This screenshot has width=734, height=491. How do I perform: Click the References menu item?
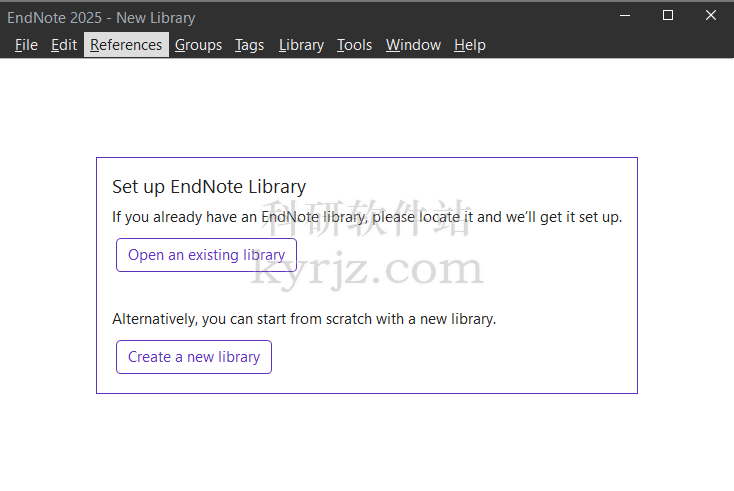pyautogui.click(x=126, y=45)
